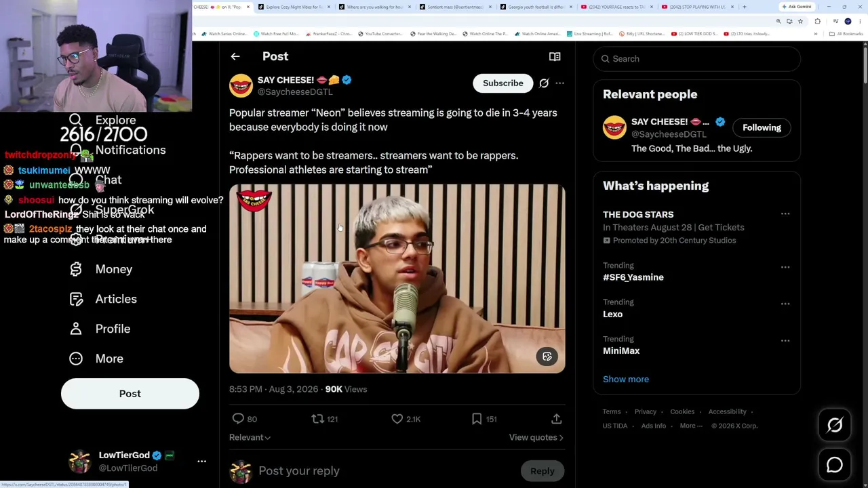
Task: Toggle the Following button for SAY CHEESE
Action: coord(762,127)
